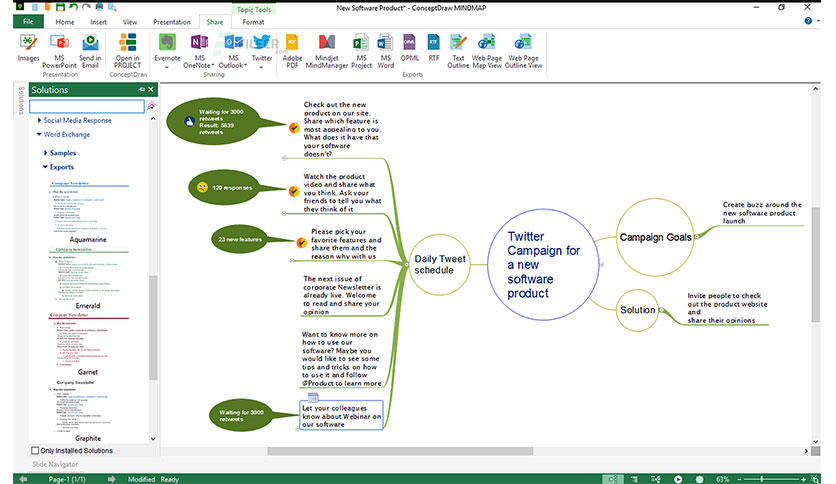Open the Twitter dropdown arrow
This screenshot has width=836, height=484.
[x=262, y=68]
